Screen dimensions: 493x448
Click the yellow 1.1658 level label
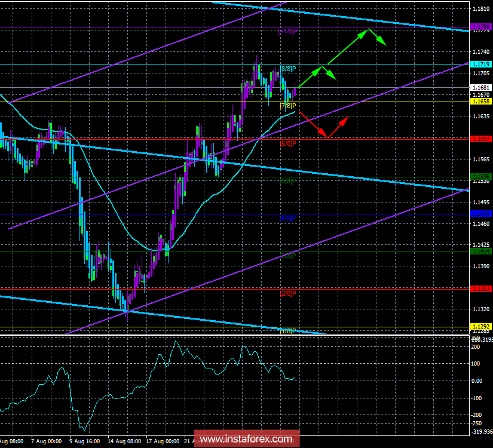[480, 101]
